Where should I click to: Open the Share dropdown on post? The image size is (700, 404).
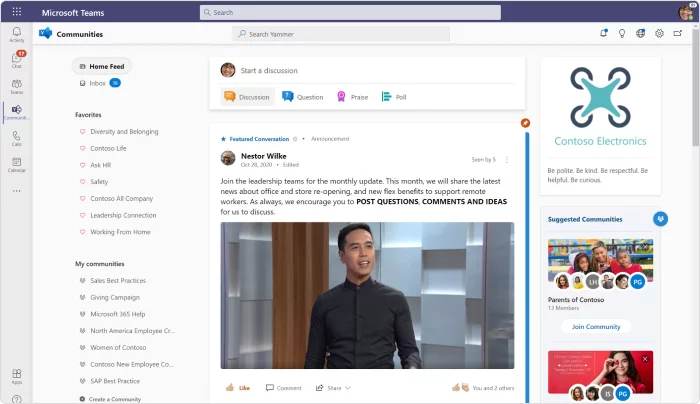pyautogui.click(x=333, y=388)
